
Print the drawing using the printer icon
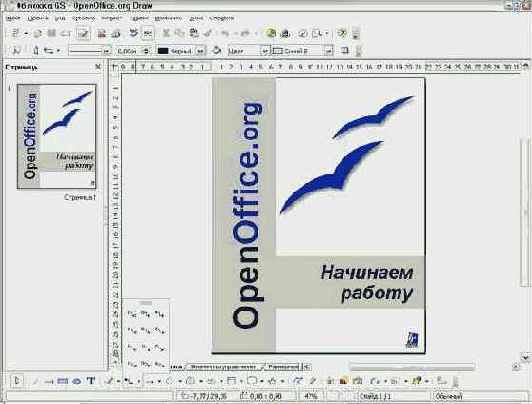click(x=116, y=33)
